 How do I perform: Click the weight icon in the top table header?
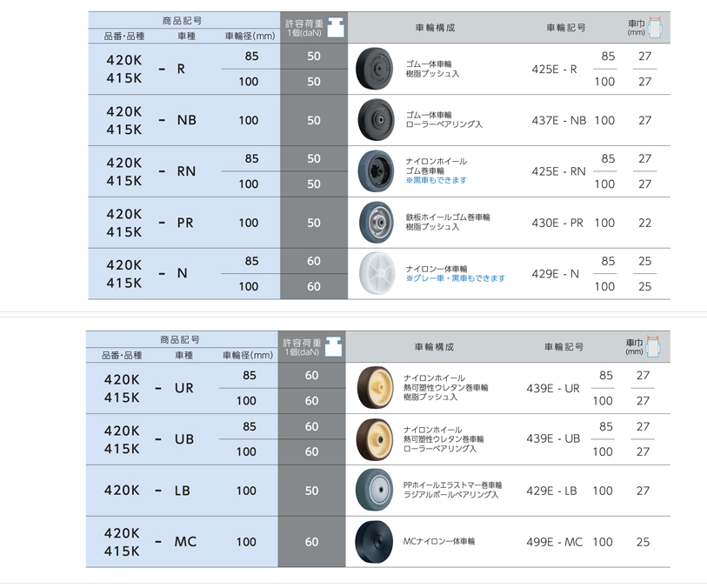click(x=336, y=28)
